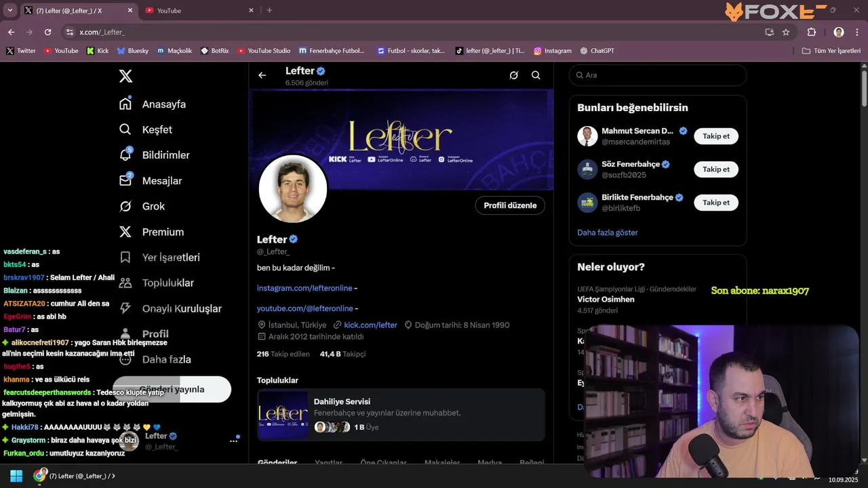Open Windows Start menu

click(16, 476)
